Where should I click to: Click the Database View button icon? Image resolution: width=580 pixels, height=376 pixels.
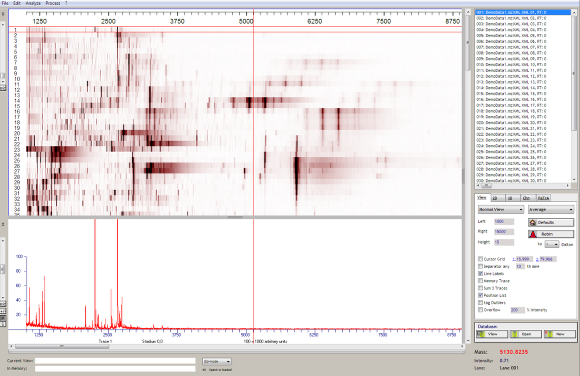481,334
